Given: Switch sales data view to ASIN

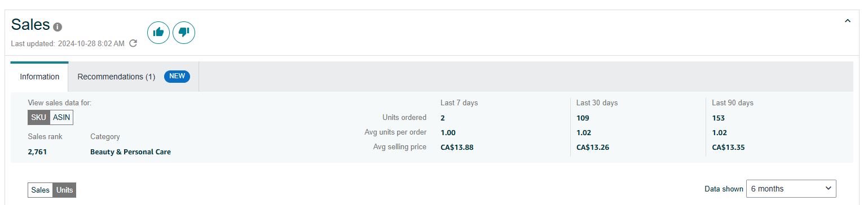Looking at the screenshot, I should pyautogui.click(x=61, y=118).
